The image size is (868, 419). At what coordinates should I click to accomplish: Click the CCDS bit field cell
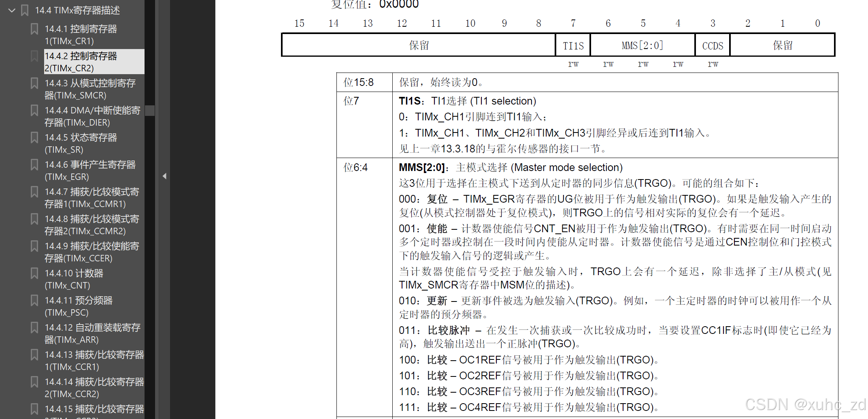click(x=713, y=45)
